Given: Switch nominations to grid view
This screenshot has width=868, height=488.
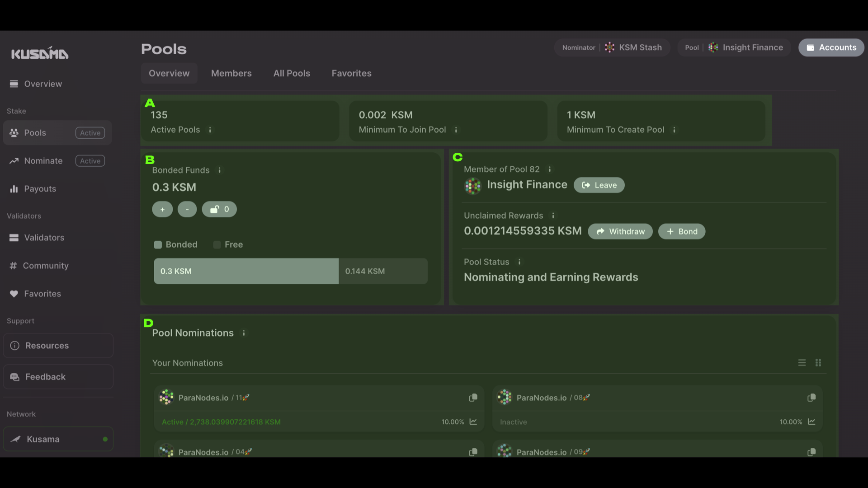Looking at the screenshot, I should pyautogui.click(x=819, y=362).
